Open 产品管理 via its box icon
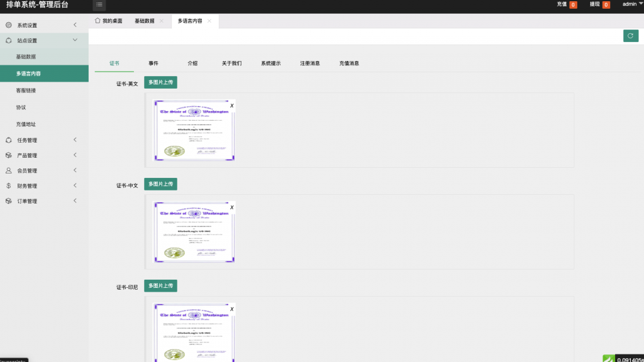 click(x=9, y=155)
